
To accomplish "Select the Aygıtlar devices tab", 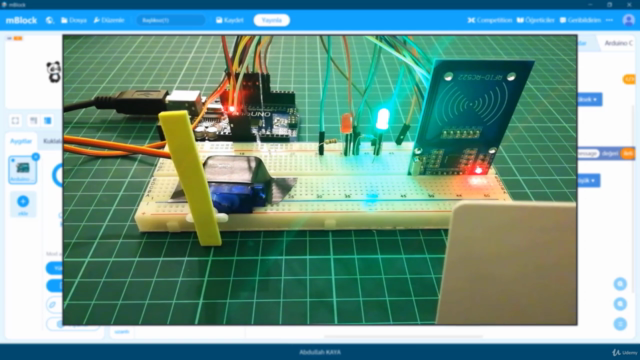I will pos(21,141).
